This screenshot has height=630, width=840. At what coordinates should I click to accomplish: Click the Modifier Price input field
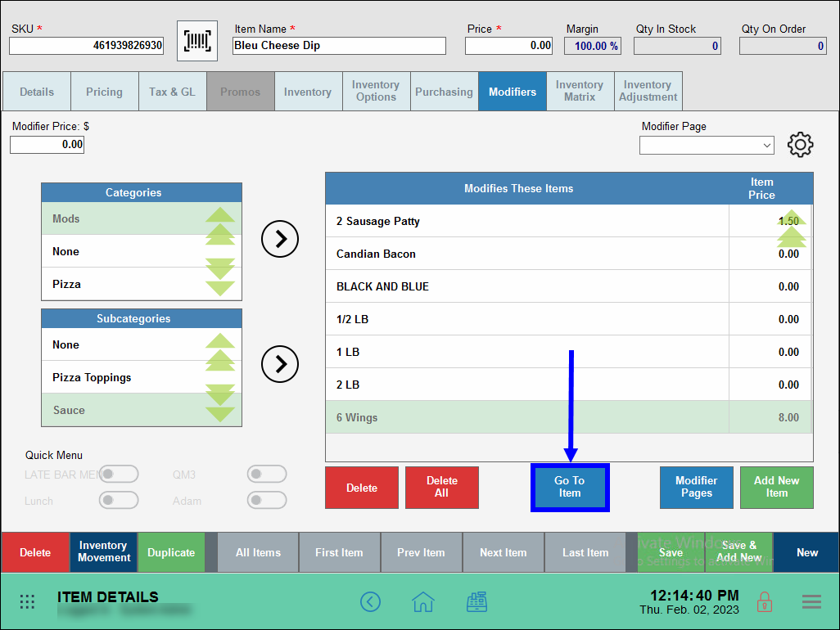pos(47,145)
